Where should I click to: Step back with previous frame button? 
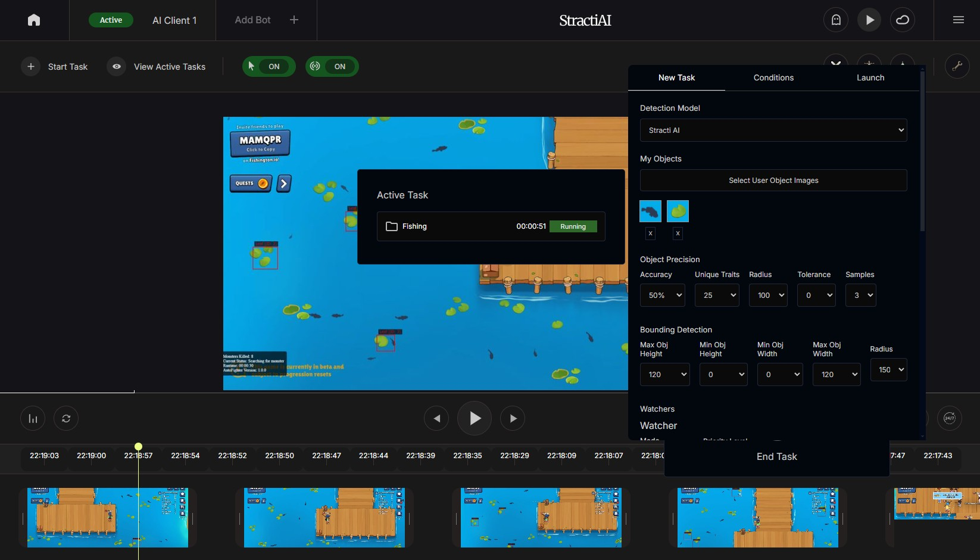[x=436, y=418]
